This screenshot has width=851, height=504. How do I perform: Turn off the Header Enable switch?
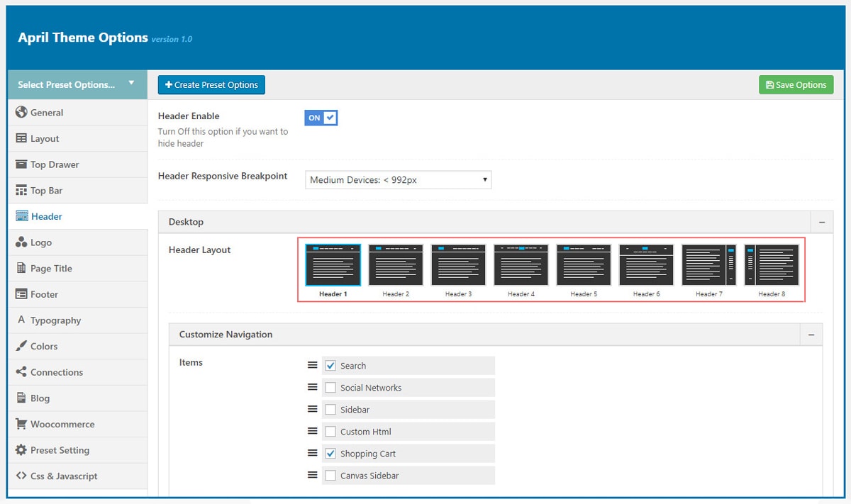[321, 118]
